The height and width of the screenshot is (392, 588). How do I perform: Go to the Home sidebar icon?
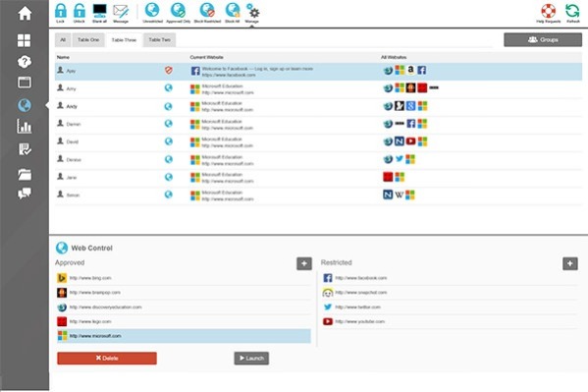(x=25, y=13)
